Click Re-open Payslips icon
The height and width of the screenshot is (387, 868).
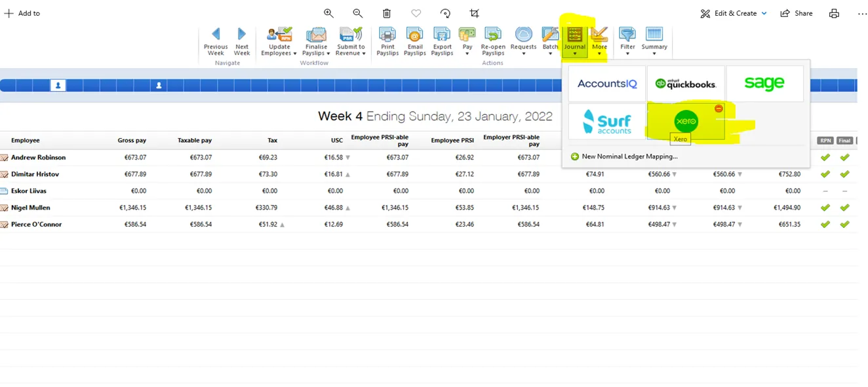[x=493, y=41]
